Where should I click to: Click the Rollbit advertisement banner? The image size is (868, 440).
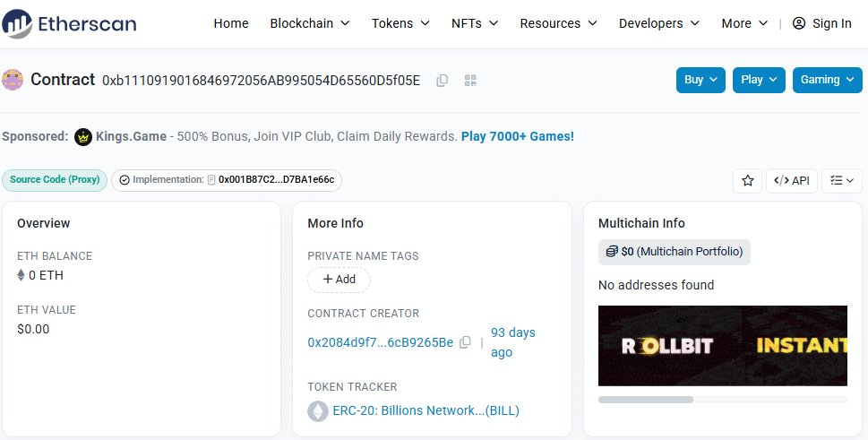pyautogui.click(x=722, y=346)
